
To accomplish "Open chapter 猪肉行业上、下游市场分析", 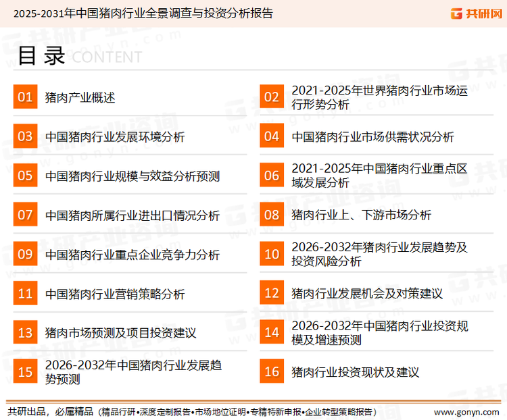I will pyautogui.click(x=362, y=215).
